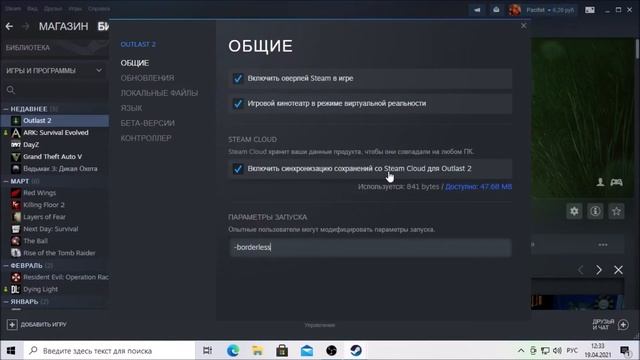Open the БЕТА-ВЕРСИИ tab
The width and height of the screenshot is (640, 360).
pos(148,123)
